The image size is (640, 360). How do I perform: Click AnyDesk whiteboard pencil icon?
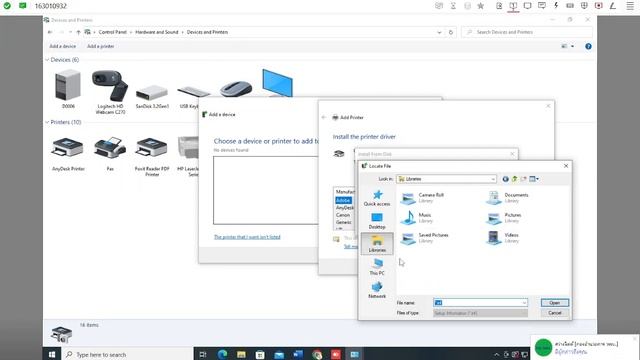coord(613,6)
